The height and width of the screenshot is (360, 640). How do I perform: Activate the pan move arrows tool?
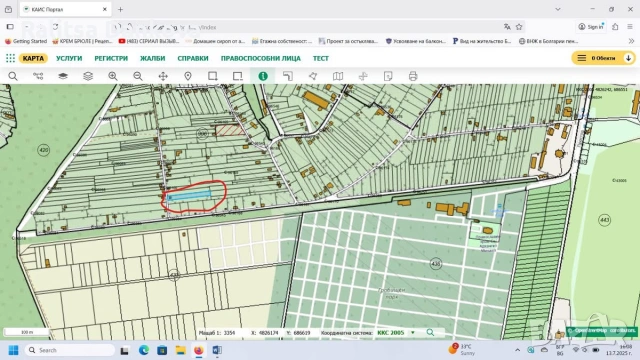pyautogui.click(x=163, y=76)
